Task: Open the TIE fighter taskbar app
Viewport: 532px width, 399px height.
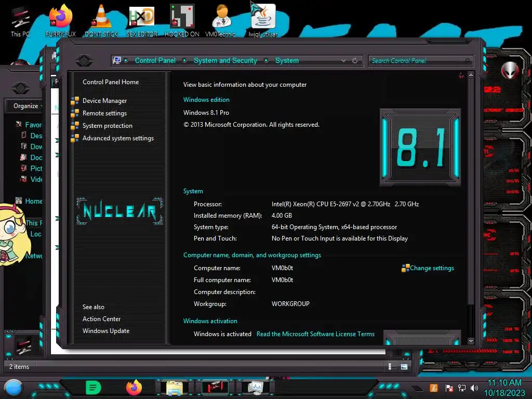Action: (215, 388)
